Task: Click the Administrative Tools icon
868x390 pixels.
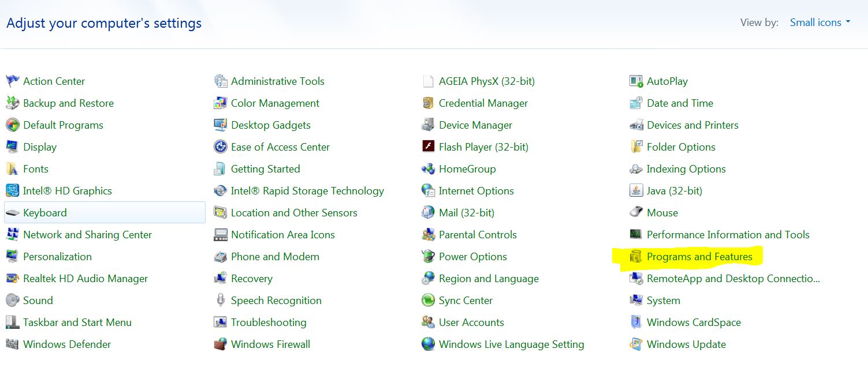Action: (x=220, y=81)
